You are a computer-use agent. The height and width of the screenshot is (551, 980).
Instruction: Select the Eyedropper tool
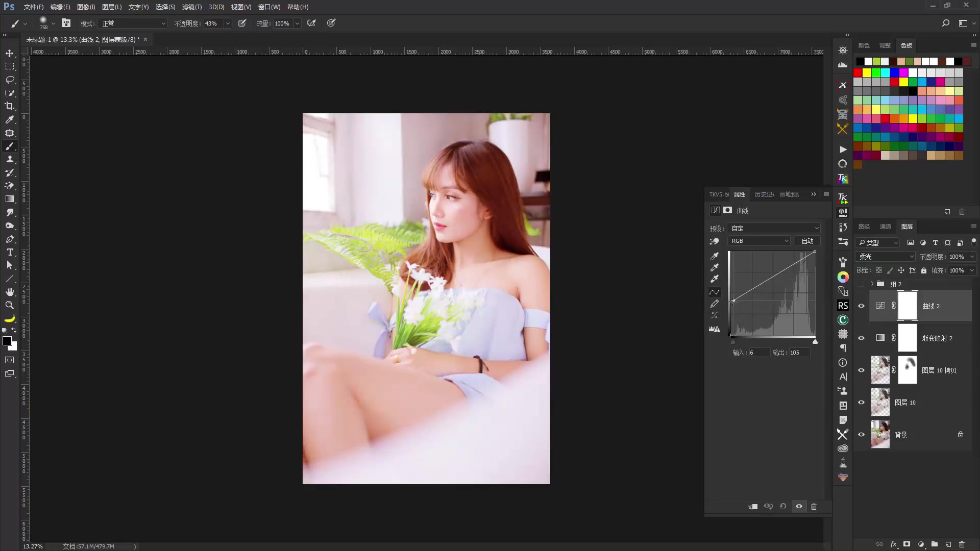[x=10, y=119]
